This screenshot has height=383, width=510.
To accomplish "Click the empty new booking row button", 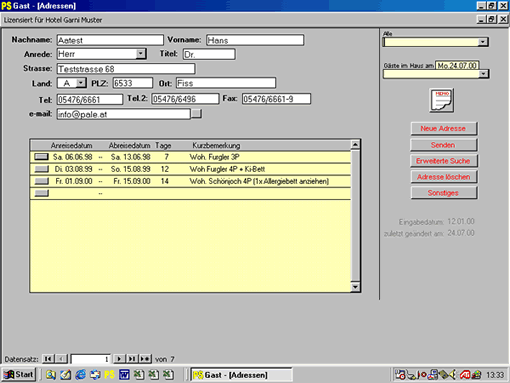I will click(41, 193).
